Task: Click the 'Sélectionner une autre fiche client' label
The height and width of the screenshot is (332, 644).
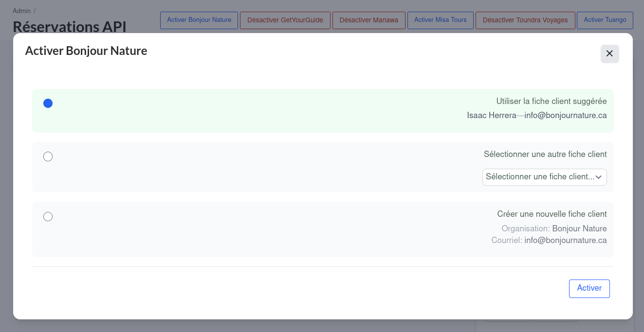Action: pyautogui.click(x=545, y=154)
